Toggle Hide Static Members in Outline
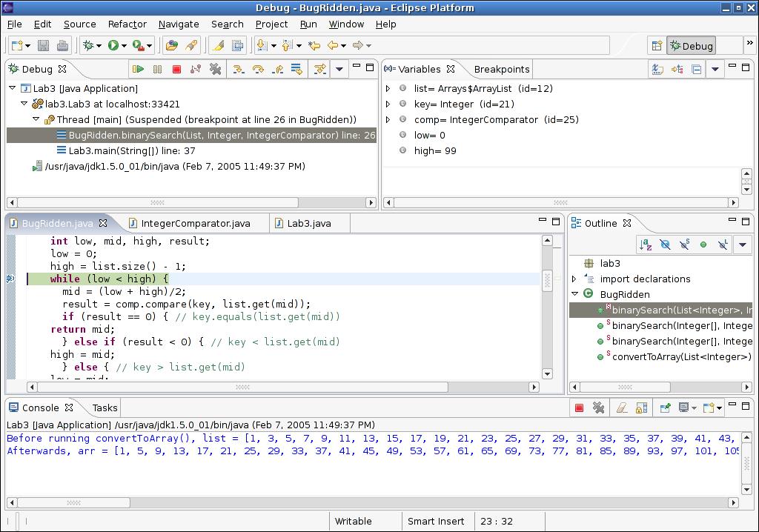Screen dimensions: 759x532 [684, 245]
